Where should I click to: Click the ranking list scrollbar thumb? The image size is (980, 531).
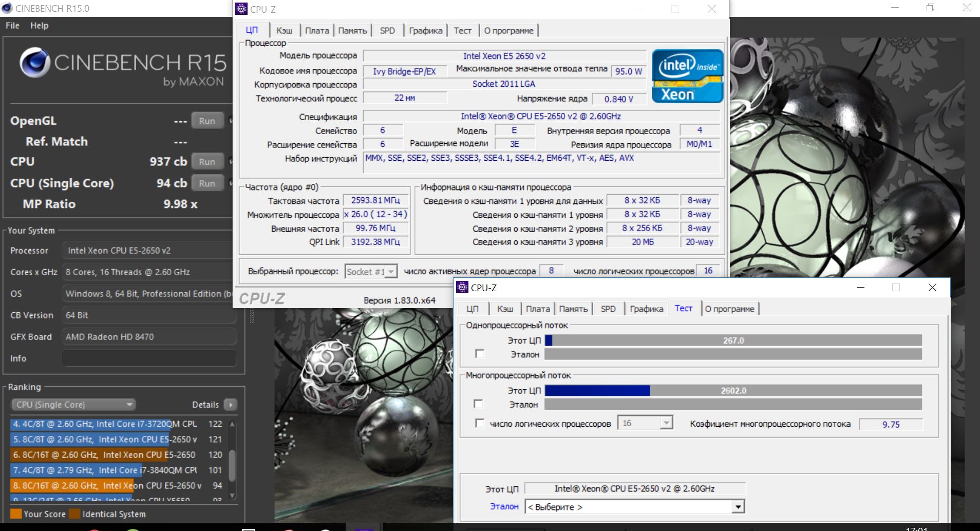232,465
